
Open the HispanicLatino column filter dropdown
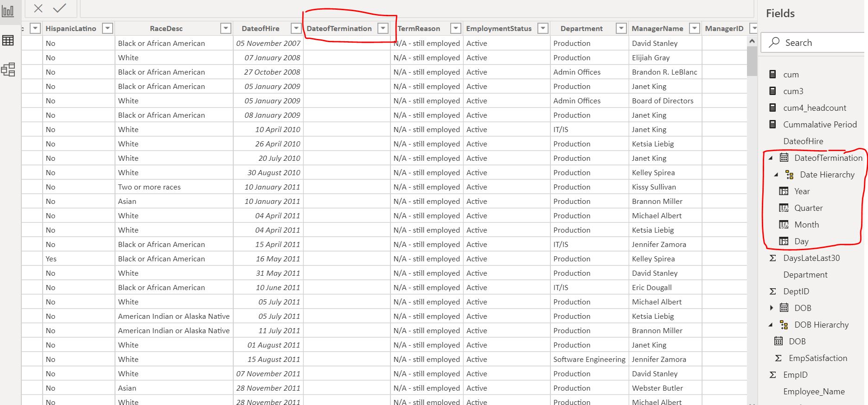pos(108,28)
